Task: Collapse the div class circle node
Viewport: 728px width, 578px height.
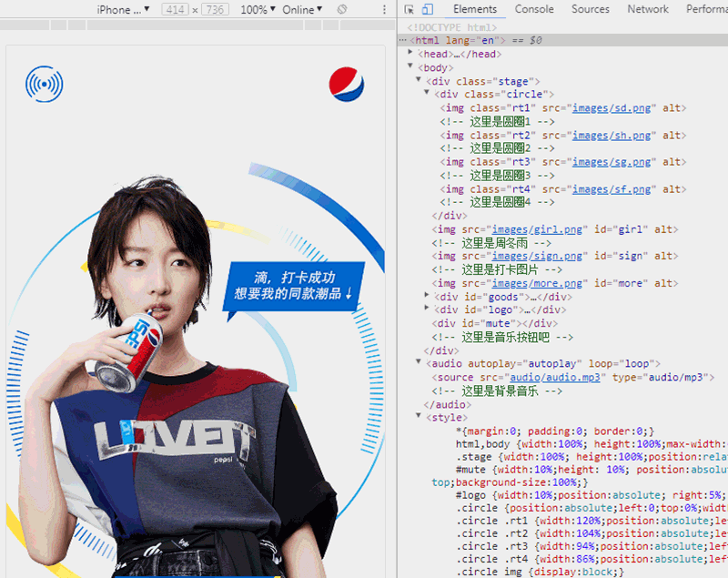Action: (427, 92)
